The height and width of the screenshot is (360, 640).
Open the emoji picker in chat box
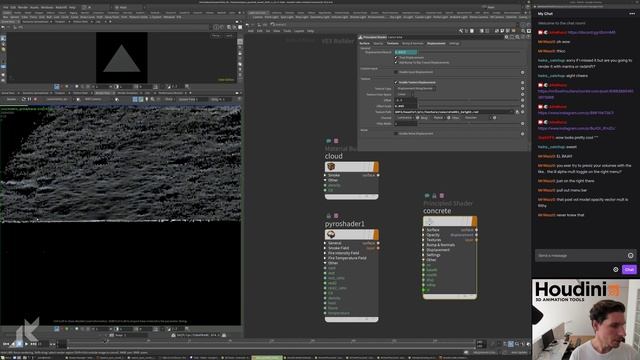click(x=631, y=256)
